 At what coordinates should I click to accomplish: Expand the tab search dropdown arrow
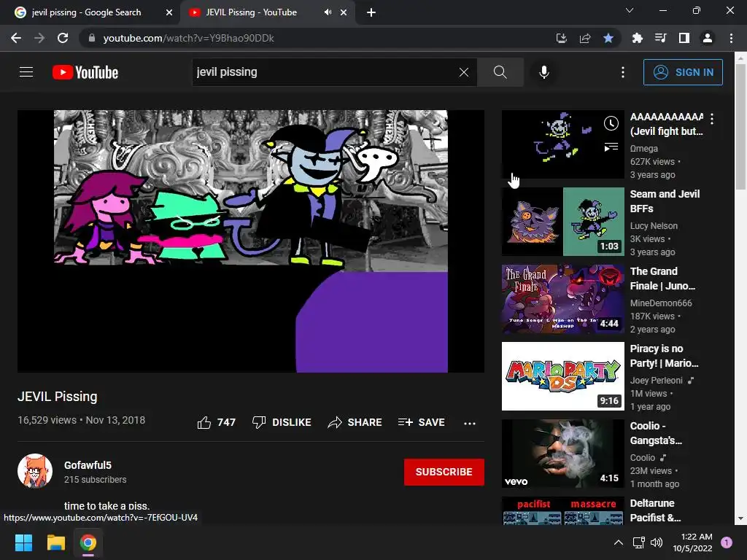(630, 10)
